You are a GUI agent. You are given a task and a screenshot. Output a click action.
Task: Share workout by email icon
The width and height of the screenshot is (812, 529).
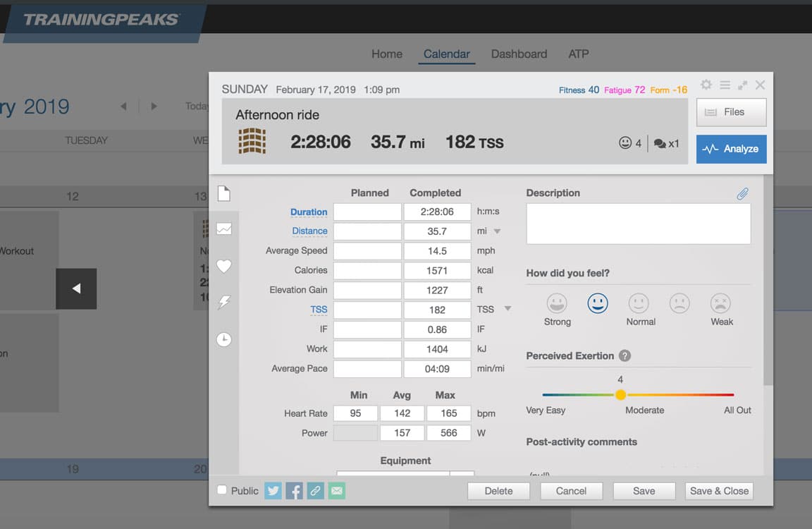337,491
